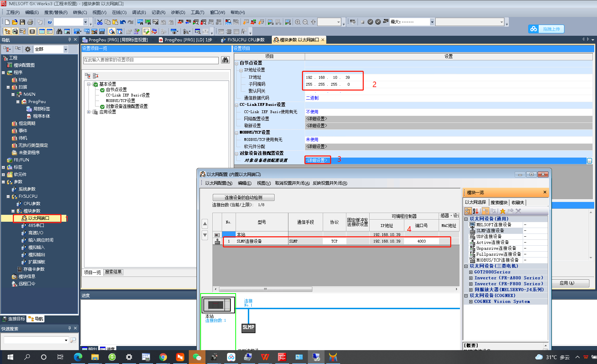Click the A-Z sort icon in module list
Screen dimensions: 597x364
[476, 211]
